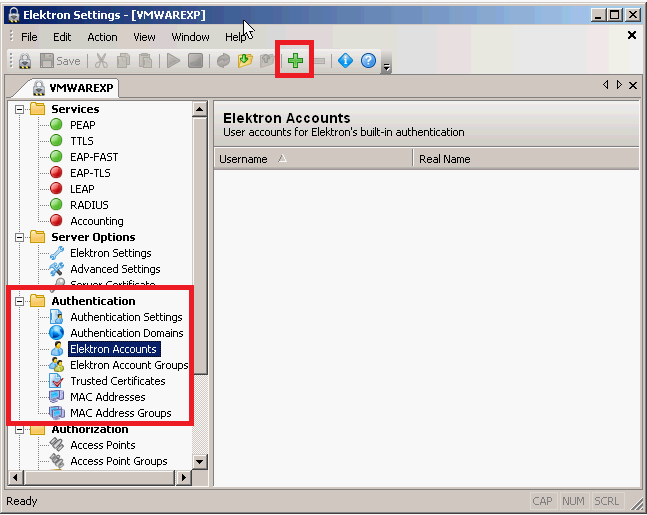Collapse the Server Options tree node

[x=19, y=237]
